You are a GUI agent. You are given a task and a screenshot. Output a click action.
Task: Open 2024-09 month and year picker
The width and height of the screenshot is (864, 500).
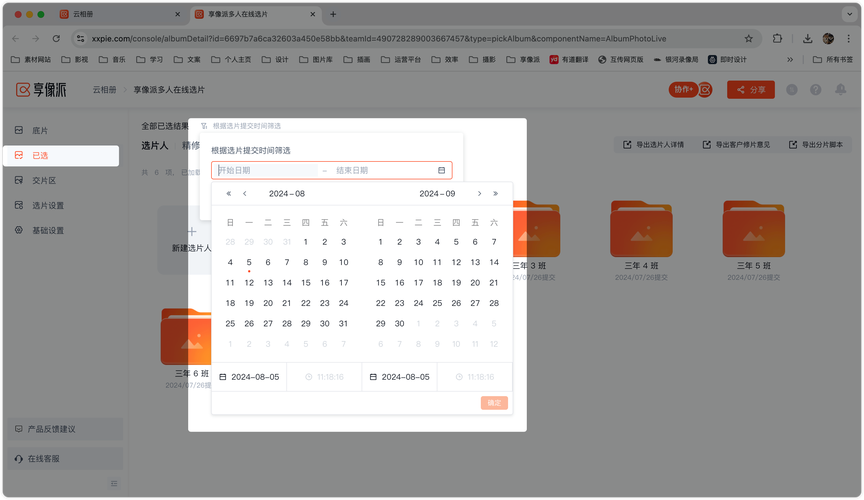coord(437,194)
